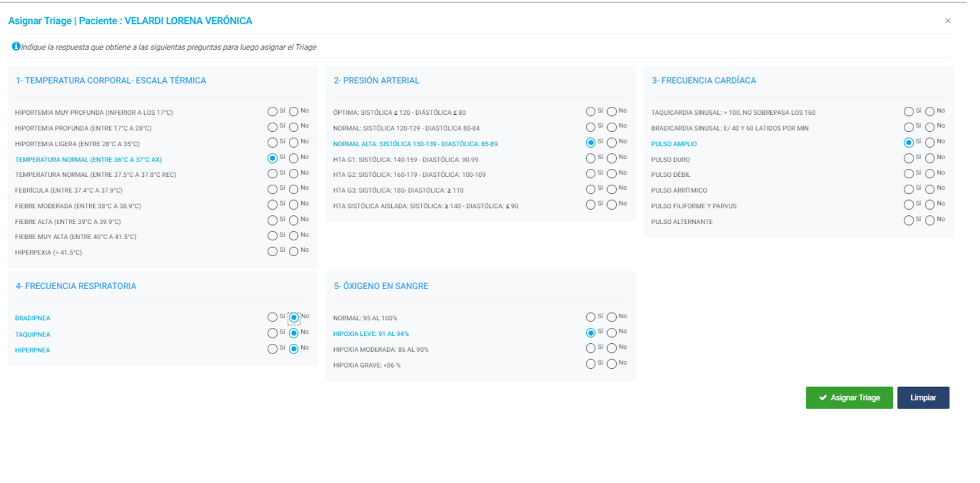Close the Asignar Triage dialog
Screen dimensions: 980x483
click(x=948, y=21)
